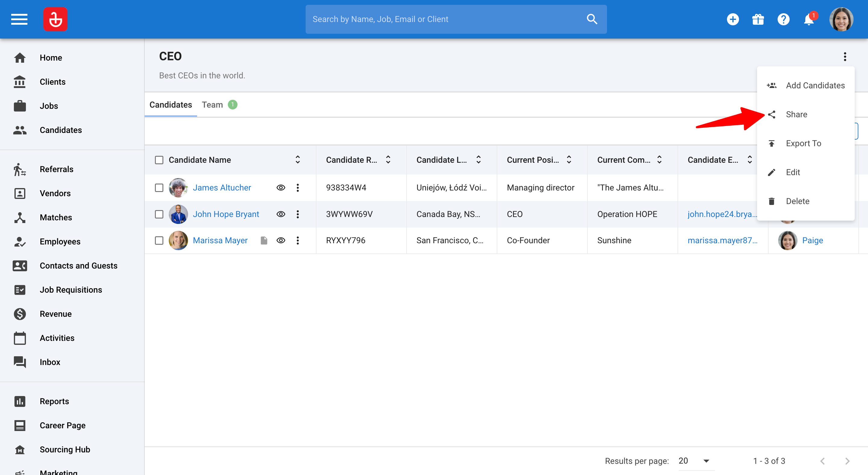Open John Hope Bryant's candidate profile link

click(226, 214)
